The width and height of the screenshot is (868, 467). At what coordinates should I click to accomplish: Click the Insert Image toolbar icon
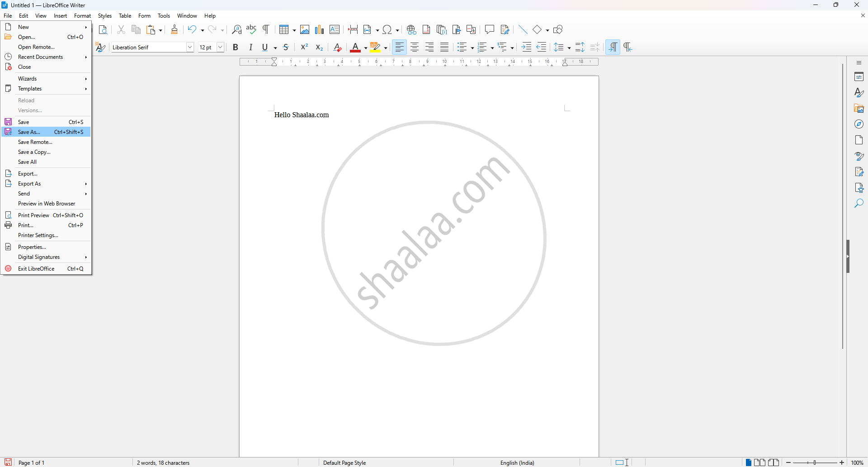(x=305, y=30)
